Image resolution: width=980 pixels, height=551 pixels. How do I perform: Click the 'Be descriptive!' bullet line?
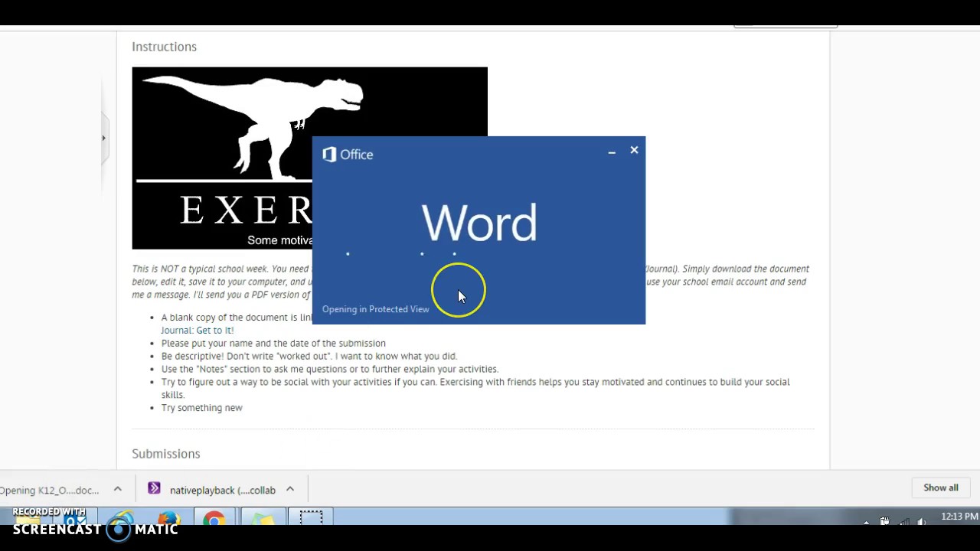[309, 356]
